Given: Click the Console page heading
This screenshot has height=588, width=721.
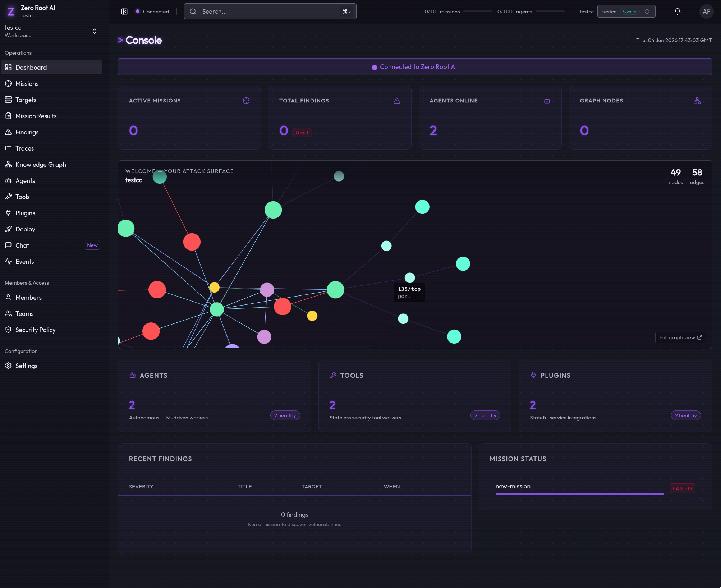Looking at the screenshot, I should point(143,40).
